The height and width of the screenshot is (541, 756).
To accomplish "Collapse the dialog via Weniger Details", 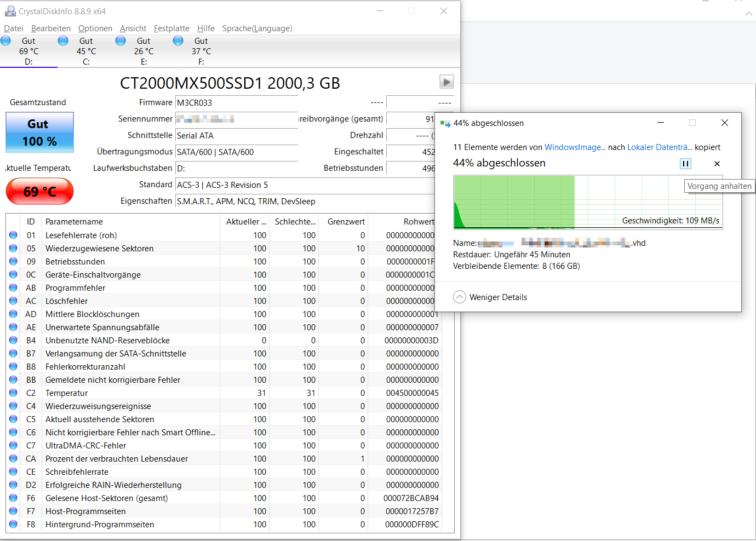I will click(x=490, y=297).
